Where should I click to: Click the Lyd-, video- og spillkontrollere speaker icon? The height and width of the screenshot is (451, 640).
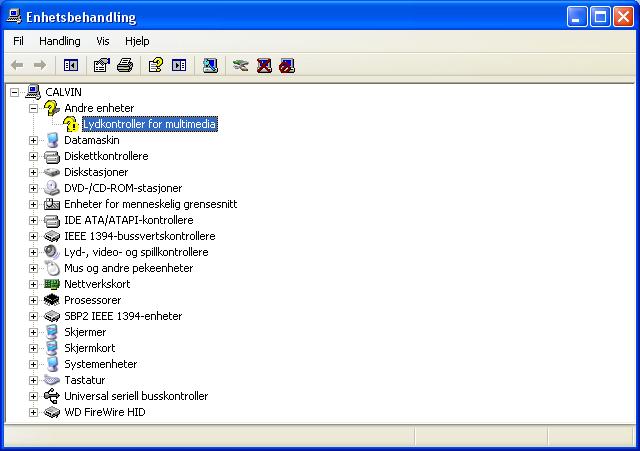point(52,252)
